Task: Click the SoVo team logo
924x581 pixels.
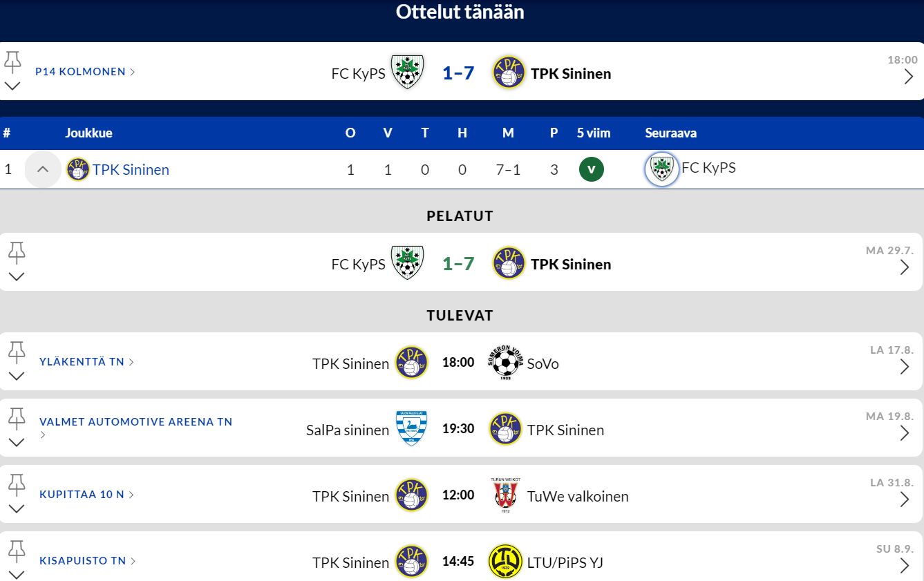Action: (x=505, y=363)
